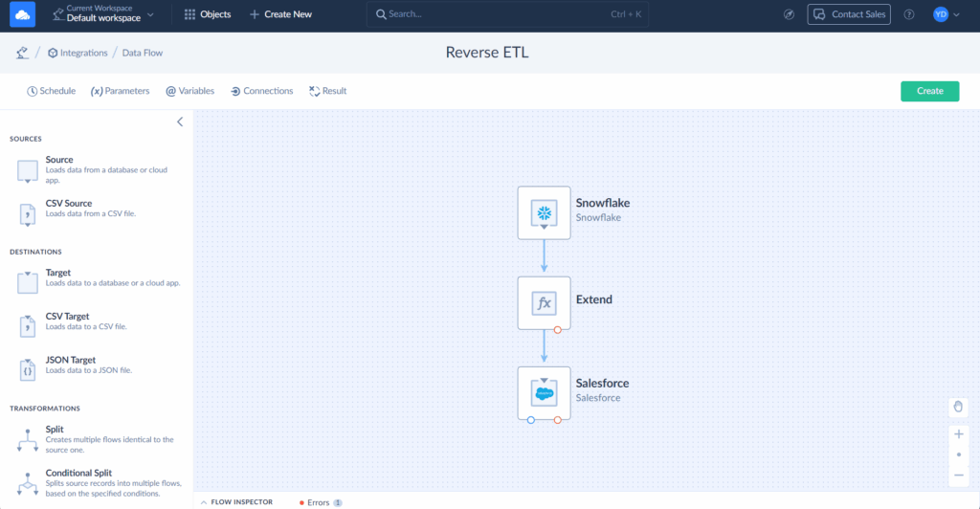Click the green Create button
Image resolution: width=980 pixels, height=509 pixels.
(929, 91)
